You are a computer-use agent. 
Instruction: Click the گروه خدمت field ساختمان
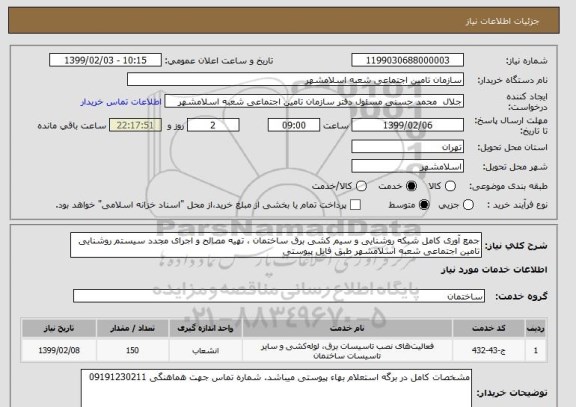pyautogui.click(x=279, y=296)
